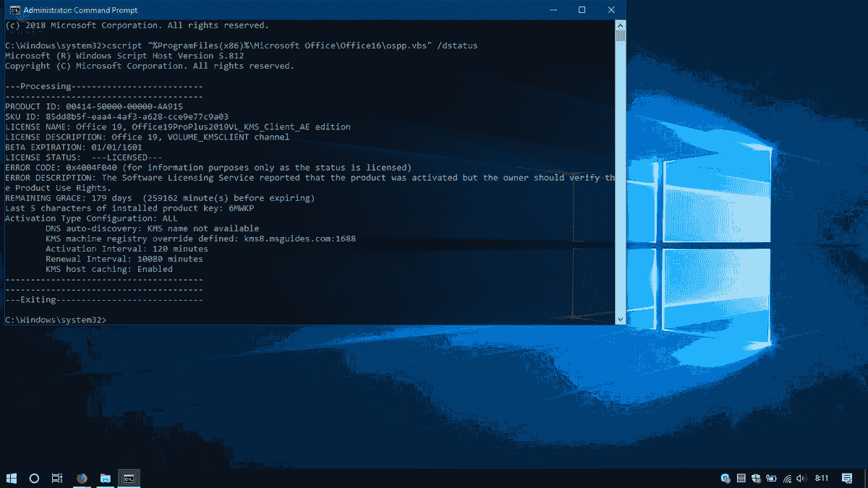Click the clock showing 8:11

(821, 478)
